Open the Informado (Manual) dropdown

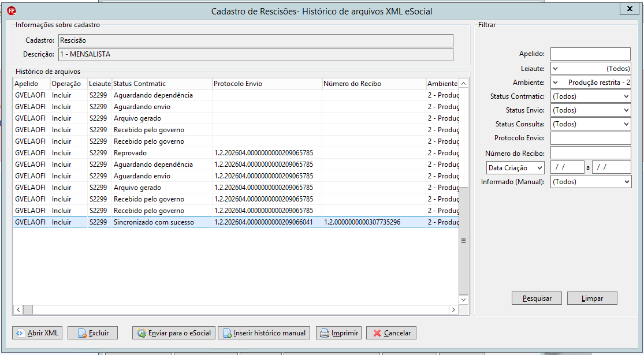tap(591, 182)
